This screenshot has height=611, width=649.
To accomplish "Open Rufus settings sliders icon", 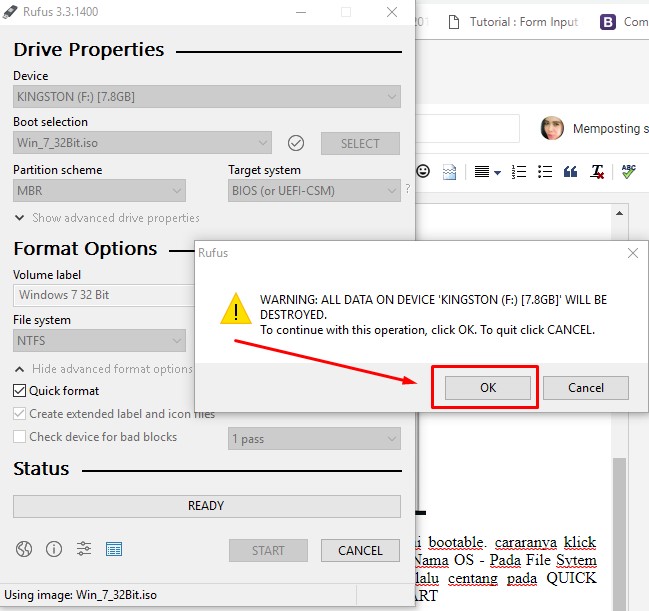I will tap(84, 549).
